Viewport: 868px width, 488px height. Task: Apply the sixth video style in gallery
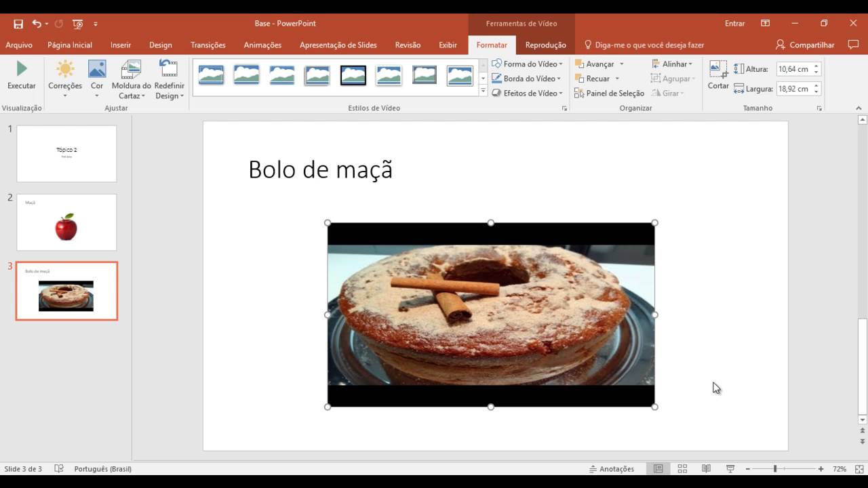tap(389, 75)
